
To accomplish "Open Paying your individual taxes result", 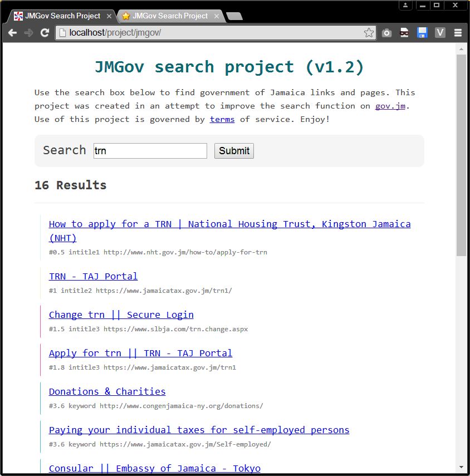I will tap(199, 430).
